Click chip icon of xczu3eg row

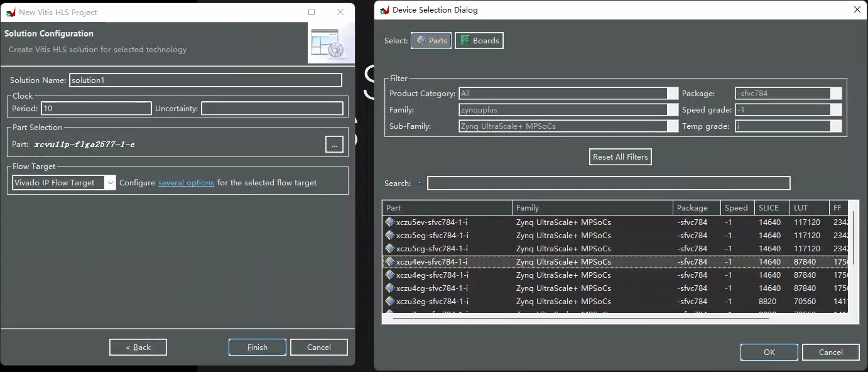390,302
